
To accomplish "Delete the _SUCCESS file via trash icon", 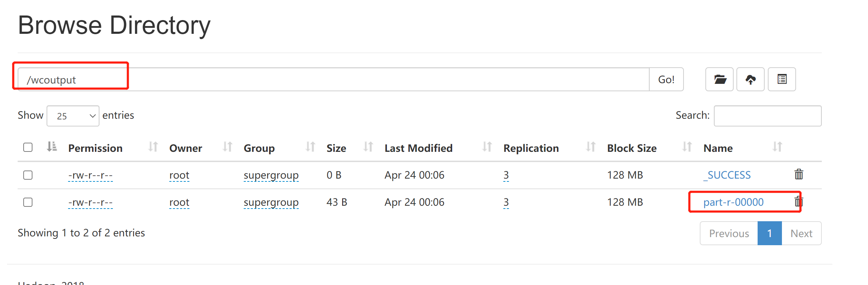I will pyautogui.click(x=799, y=174).
